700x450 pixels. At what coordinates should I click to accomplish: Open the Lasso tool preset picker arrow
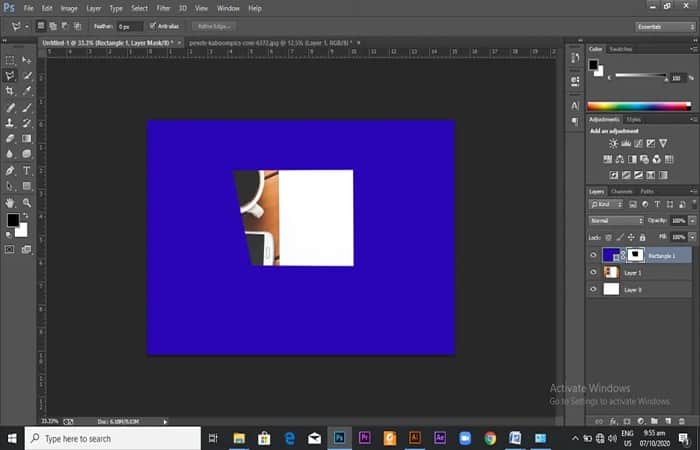coord(27,27)
